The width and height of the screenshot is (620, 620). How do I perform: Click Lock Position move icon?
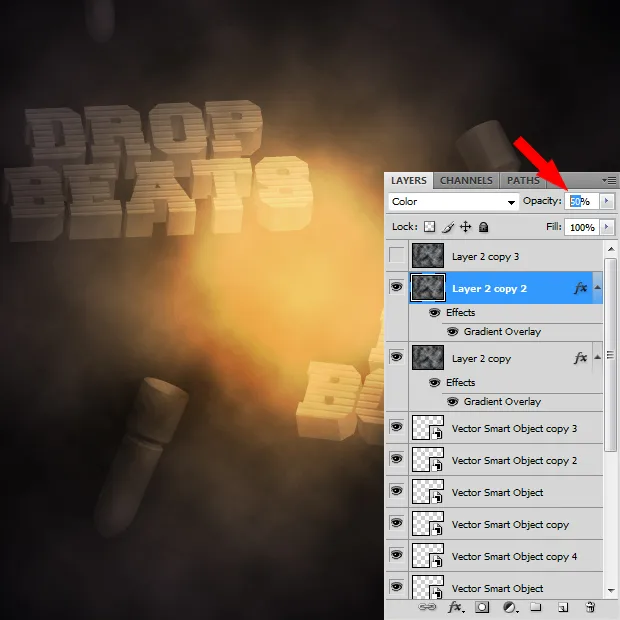(x=465, y=228)
